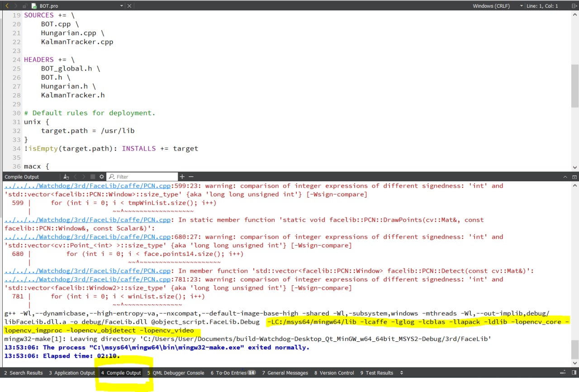Select the Compile Output tab

click(121, 373)
